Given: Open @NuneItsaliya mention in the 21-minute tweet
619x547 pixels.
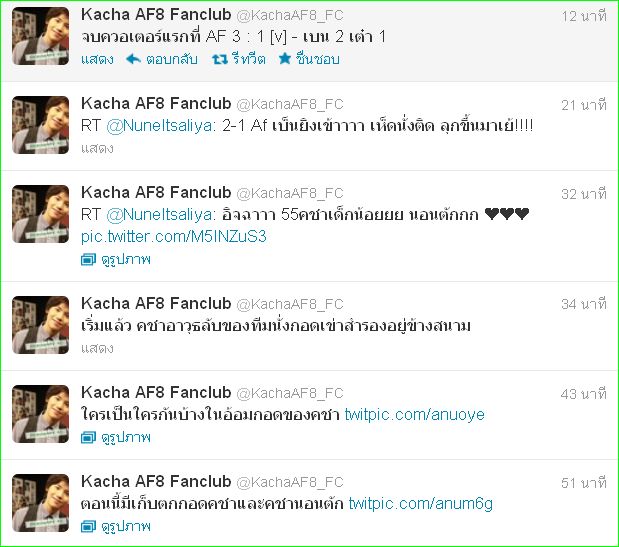Looking at the screenshot, I should pos(159,126).
